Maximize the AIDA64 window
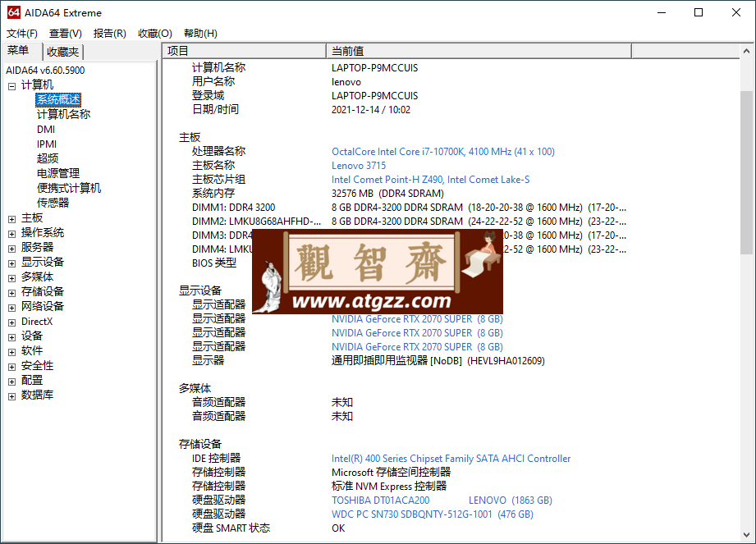The image size is (756, 544). [699, 12]
